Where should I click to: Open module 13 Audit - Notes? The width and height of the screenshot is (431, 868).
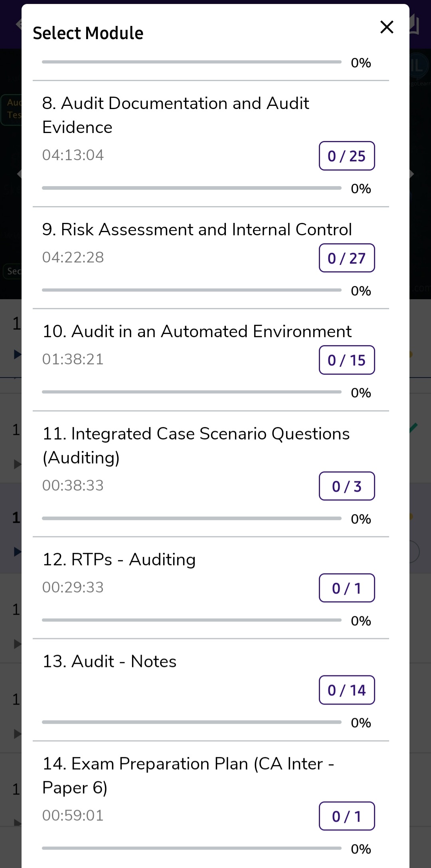coord(211,690)
